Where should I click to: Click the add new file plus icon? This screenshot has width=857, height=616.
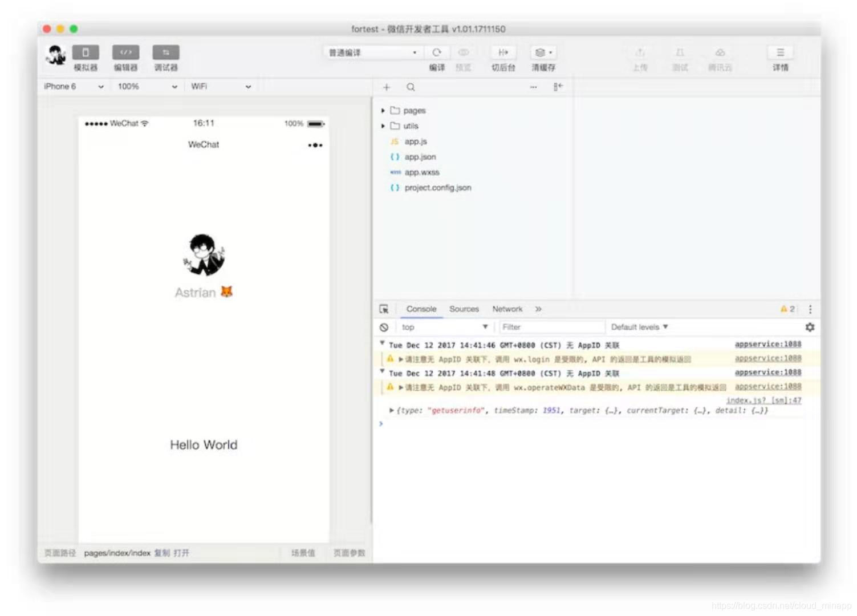pyautogui.click(x=387, y=87)
